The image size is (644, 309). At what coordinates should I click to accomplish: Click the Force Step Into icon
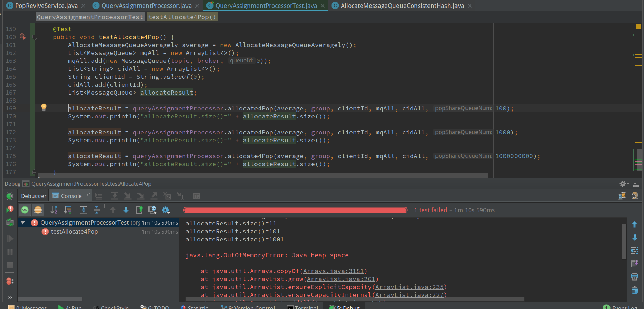(x=141, y=196)
